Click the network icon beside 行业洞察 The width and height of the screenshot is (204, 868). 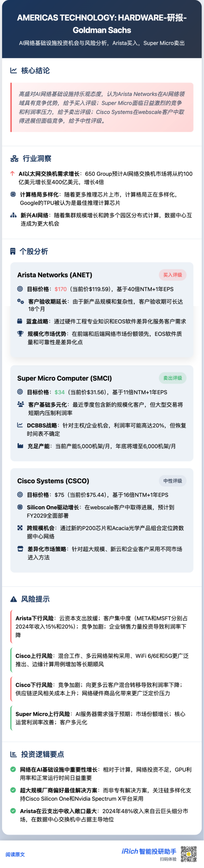click(x=14, y=158)
